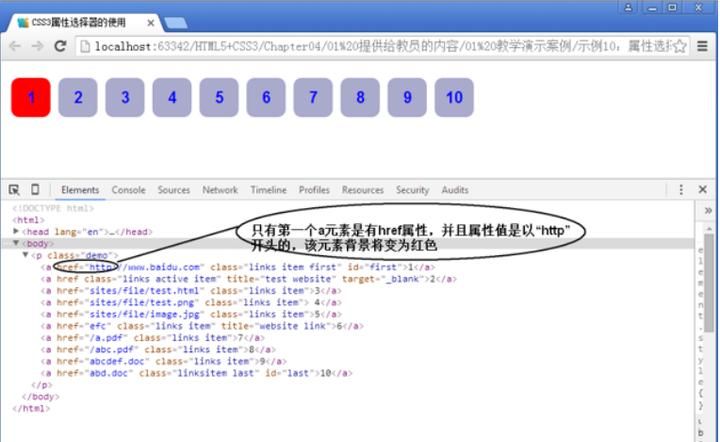Switch to the Security tab
The width and height of the screenshot is (720, 442).
tap(412, 190)
